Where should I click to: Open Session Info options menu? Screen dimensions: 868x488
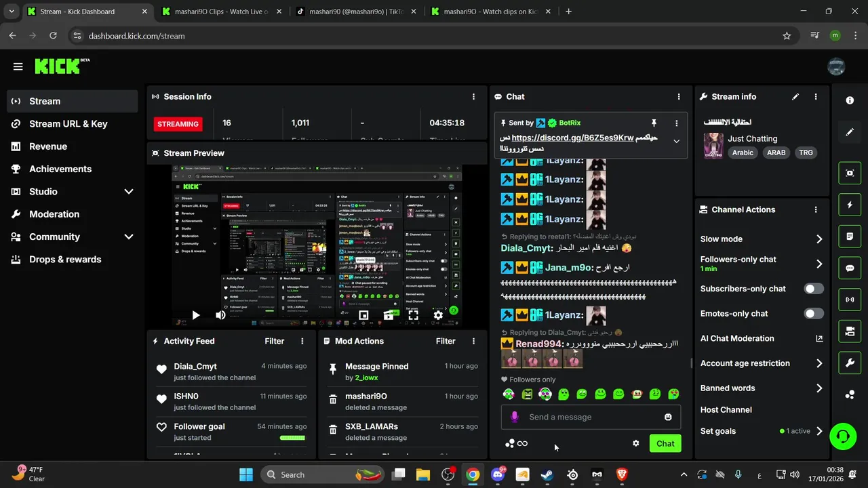[x=473, y=97]
